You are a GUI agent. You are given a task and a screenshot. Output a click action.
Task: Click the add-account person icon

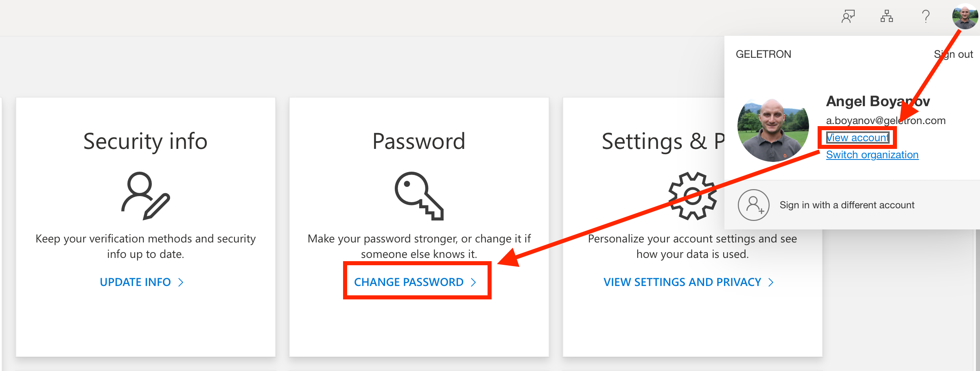[753, 205]
